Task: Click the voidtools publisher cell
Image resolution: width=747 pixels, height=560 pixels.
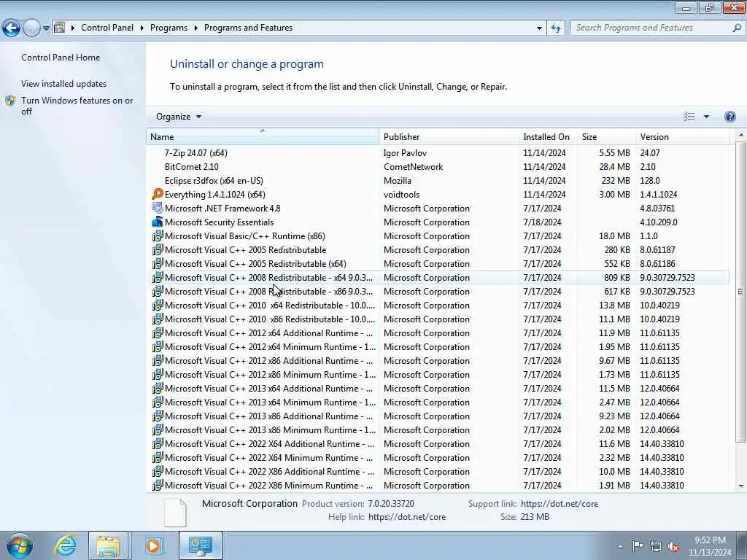Action: [x=402, y=195]
